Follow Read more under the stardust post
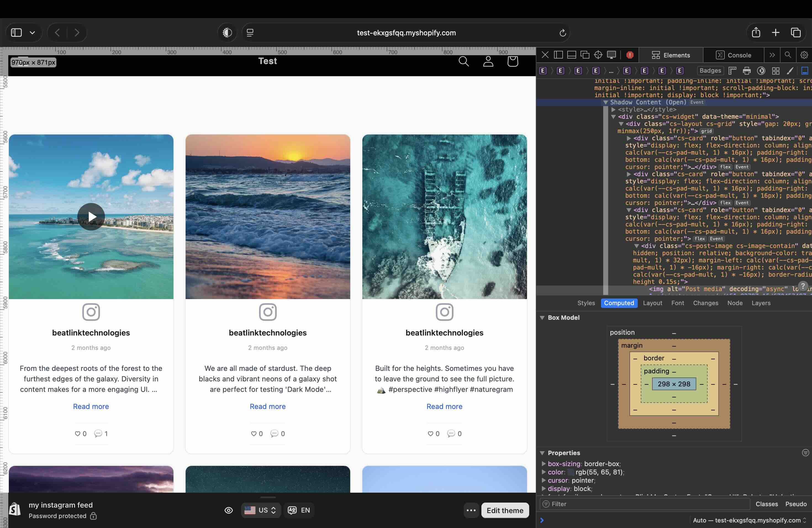Viewport: 812px width, 528px height. pos(267,406)
